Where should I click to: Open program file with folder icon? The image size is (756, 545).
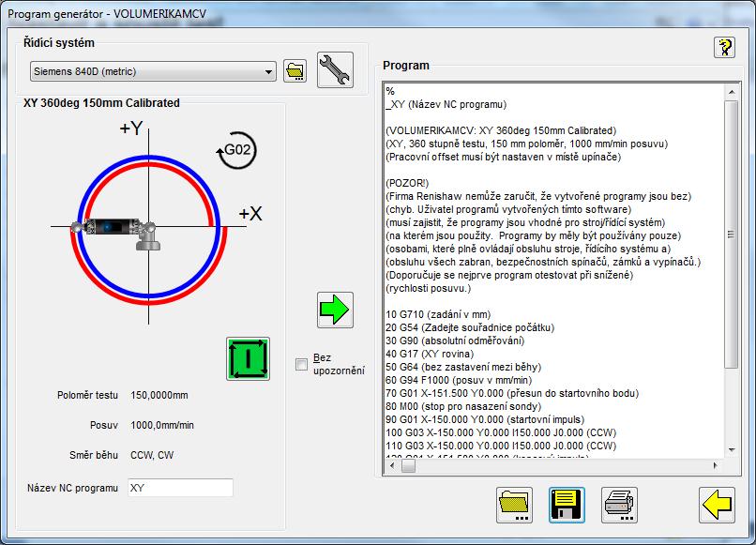tap(514, 505)
